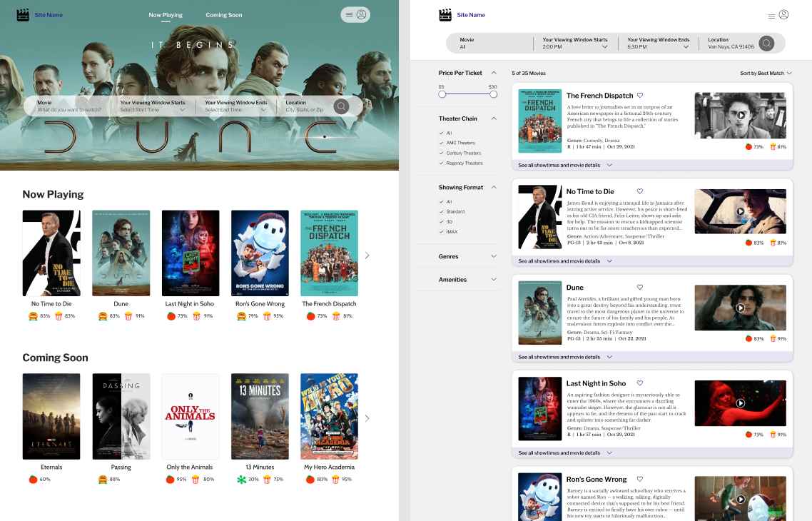This screenshot has width=812, height=521.
Task: Click the tomato score icon under Eternals
Action: click(33, 479)
